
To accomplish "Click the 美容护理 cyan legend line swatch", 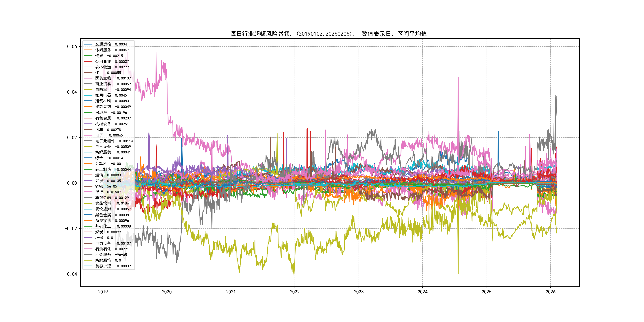I will pos(88,266).
